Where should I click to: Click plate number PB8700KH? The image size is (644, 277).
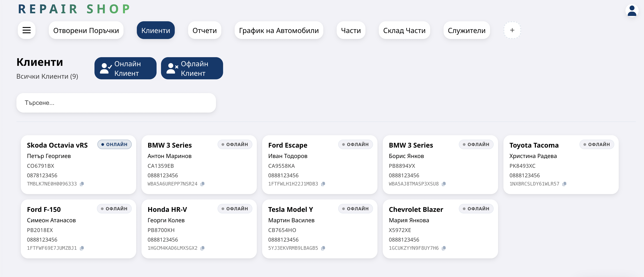(x=161, y=230)
